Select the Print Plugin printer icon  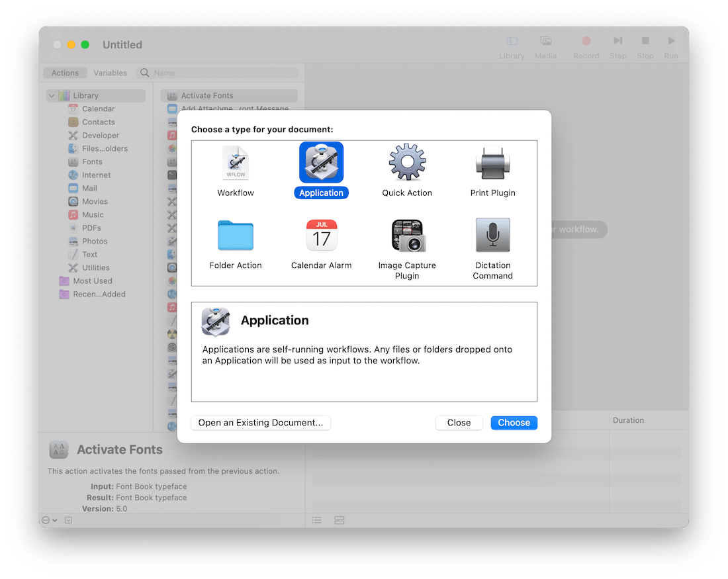click(492, 163)
